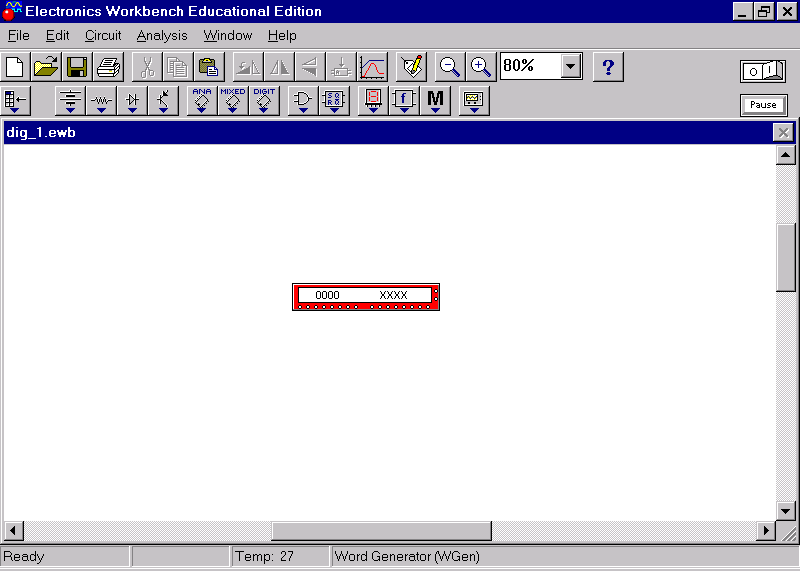Zoom in on the circuit
Screen dimensions: 800x571
481,67
